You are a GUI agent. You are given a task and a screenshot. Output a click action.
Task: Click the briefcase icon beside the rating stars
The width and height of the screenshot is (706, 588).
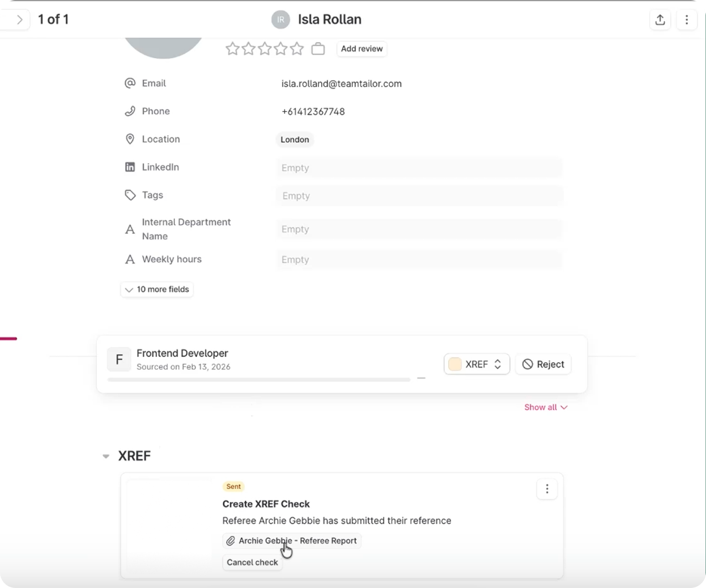(318, 49)
